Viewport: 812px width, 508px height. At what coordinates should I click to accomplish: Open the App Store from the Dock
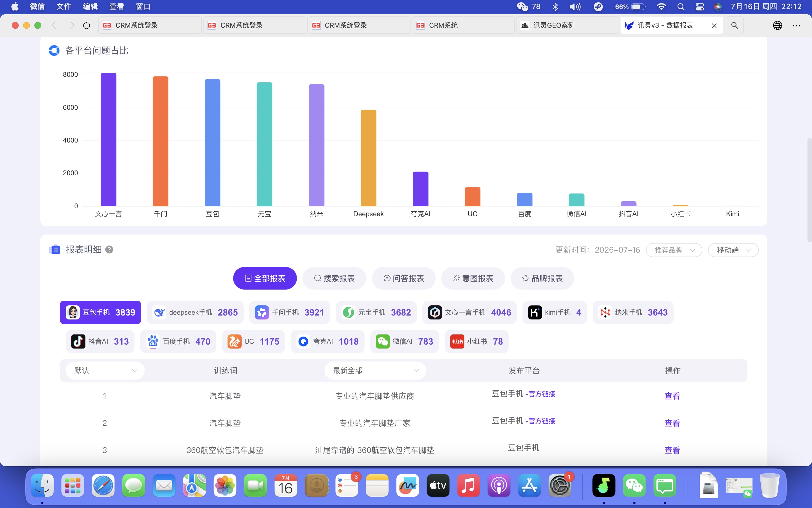coord(529,485)
